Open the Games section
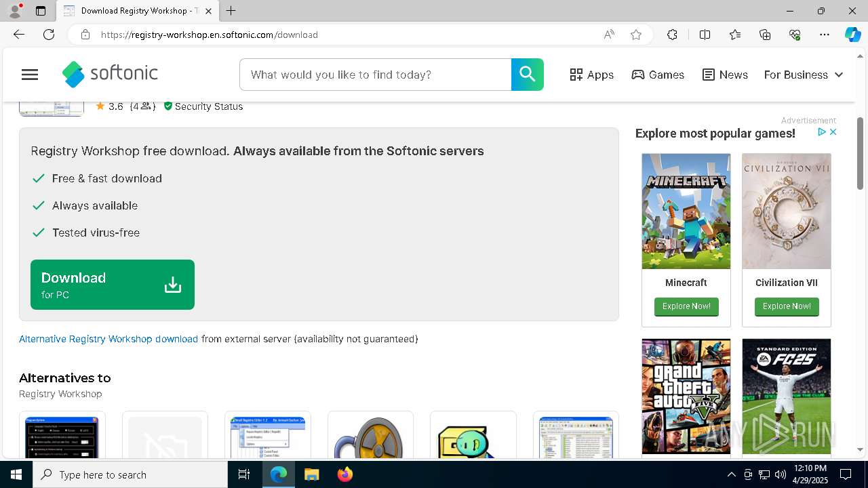This screenshot has height=488, width=868. click(658, 75)
